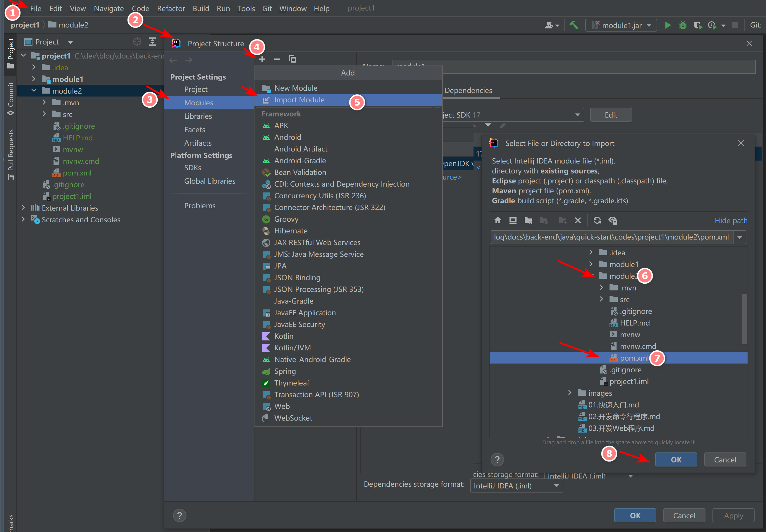Expand the .idea folder in project tree
Screen dimensions: 766x532
click(x=34, y=67)
